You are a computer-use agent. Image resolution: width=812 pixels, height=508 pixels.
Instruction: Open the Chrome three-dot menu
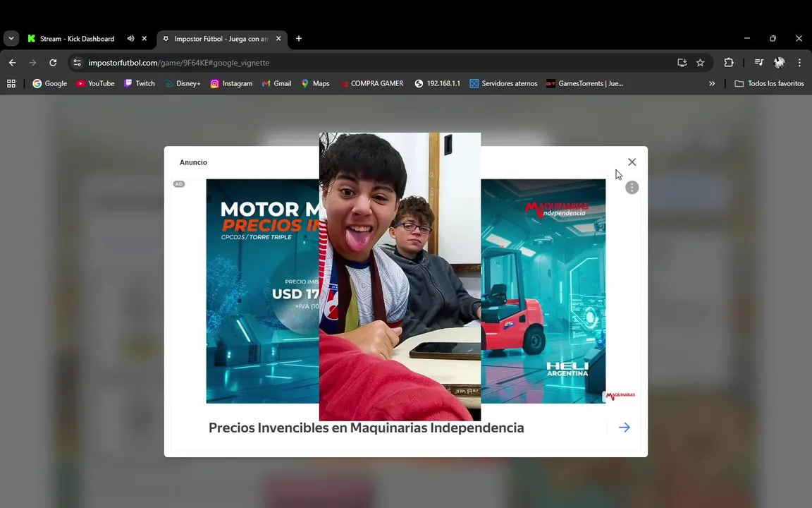click(799, 63)
